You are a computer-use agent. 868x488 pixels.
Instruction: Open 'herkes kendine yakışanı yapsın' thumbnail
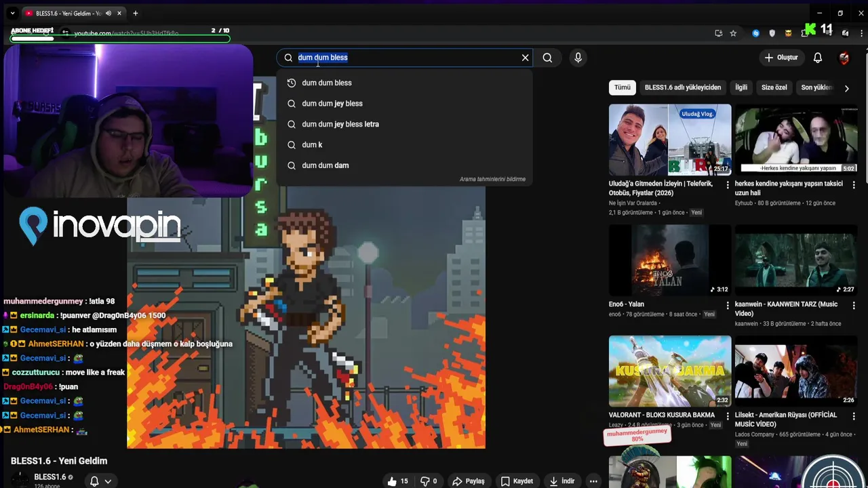pyautogui.click(x=796, y=140)
